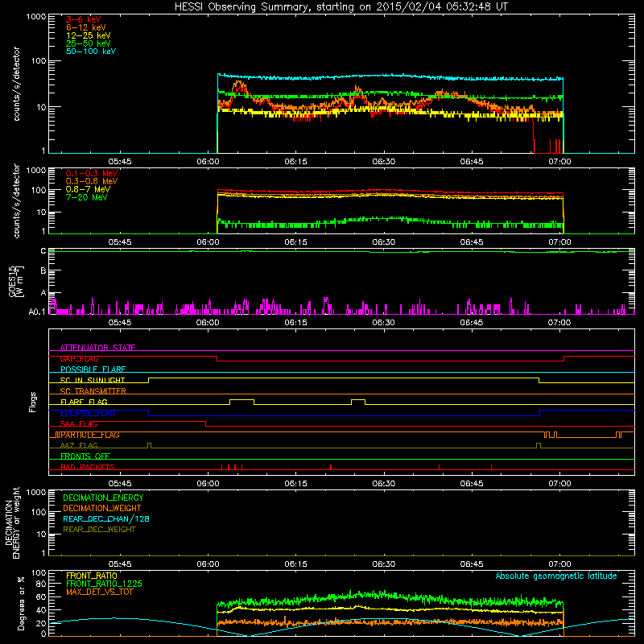Viewport: 644px width, 644px height.
Task: Click the REAR_DEC_WEIGHT legend entry
Action: click(99, 530)
